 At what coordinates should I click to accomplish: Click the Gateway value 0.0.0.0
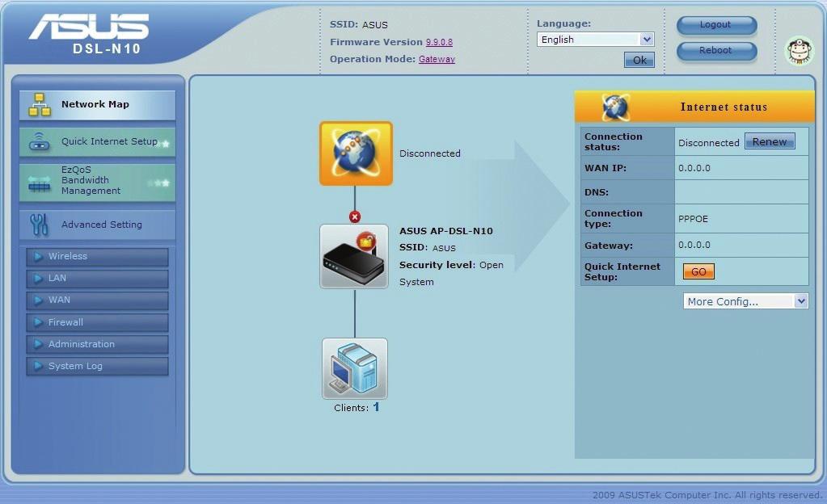click(x=694, y=245)
